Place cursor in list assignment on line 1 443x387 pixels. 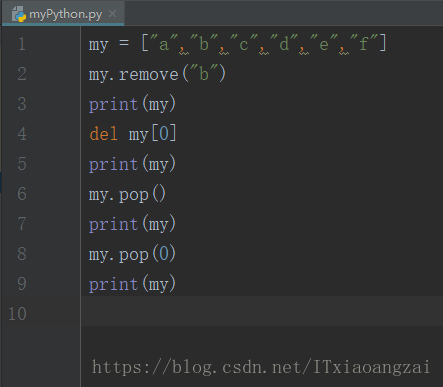click(x=238, y=44)
